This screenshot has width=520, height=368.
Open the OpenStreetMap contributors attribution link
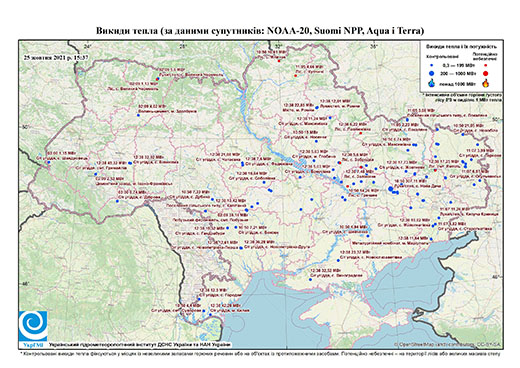pos(448,344)
